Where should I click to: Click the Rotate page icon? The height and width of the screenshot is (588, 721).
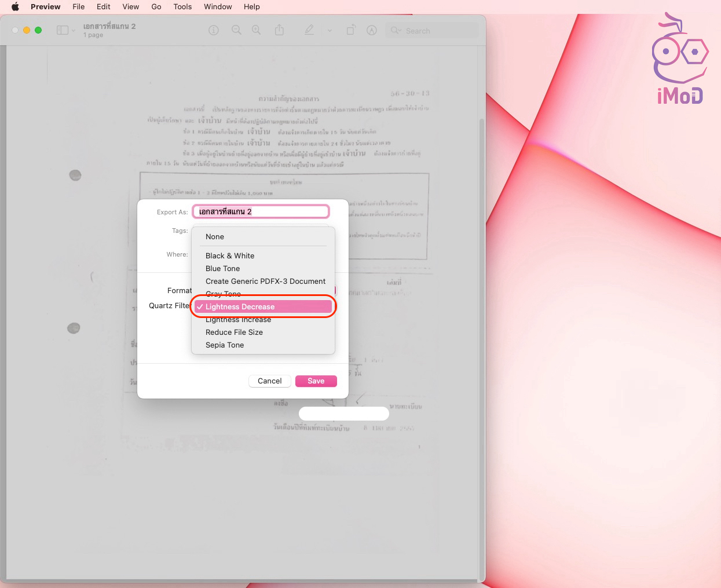click(x=350, y=30)
